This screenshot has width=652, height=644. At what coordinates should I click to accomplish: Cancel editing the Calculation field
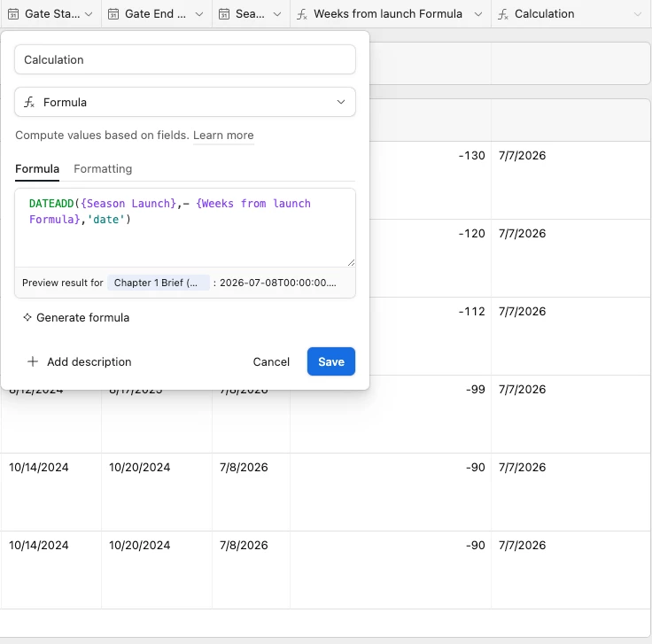[271, 361]
